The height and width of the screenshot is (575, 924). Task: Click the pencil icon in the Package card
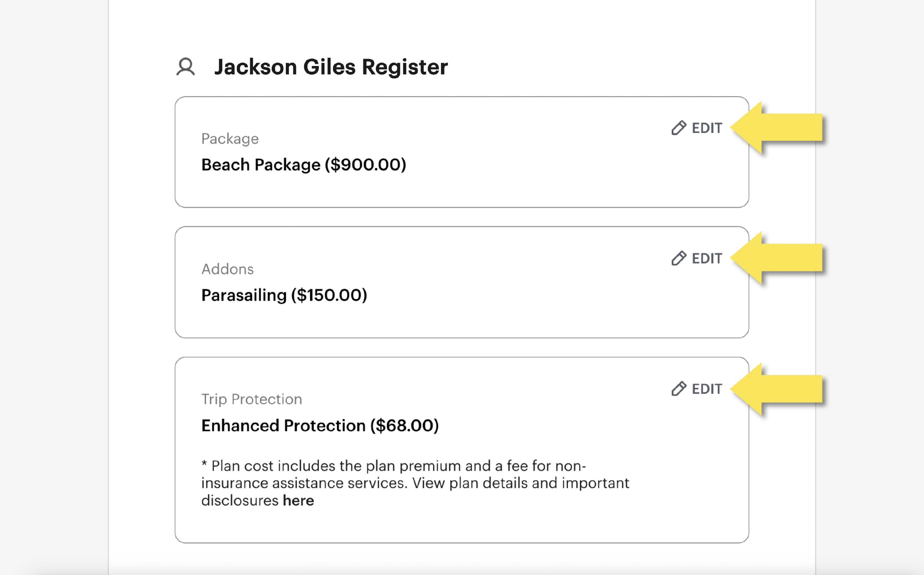point(679,128)
